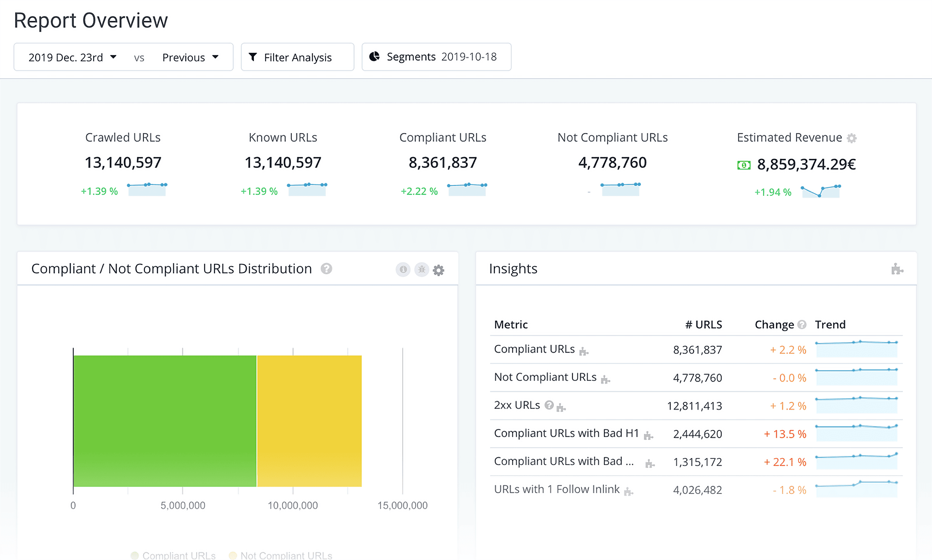932x560 pixels.
Task: Click the +1.94 % change under Estimated Revenue
Action: pyautogui.click(x=773, y=193)
